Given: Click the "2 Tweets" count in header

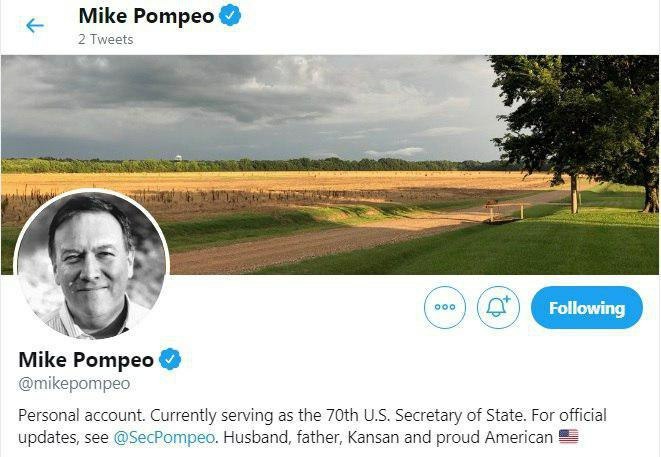Looking at the screenshot, I should [105, 39].
